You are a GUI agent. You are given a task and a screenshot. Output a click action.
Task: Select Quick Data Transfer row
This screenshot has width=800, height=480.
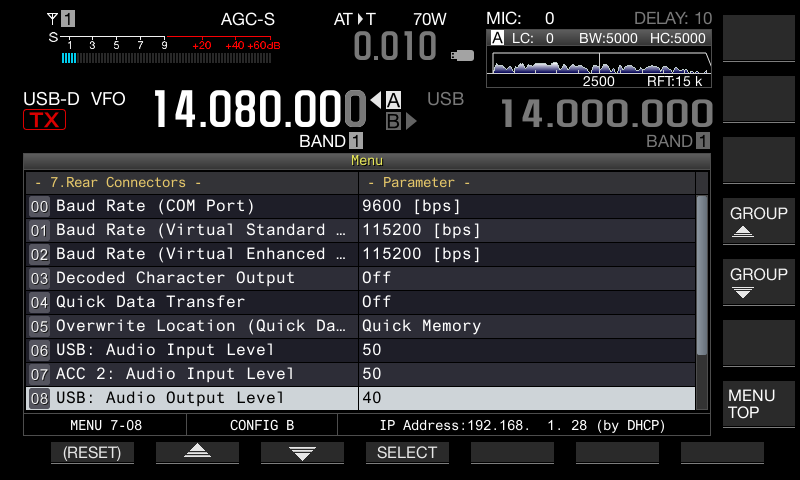point(360,302)
